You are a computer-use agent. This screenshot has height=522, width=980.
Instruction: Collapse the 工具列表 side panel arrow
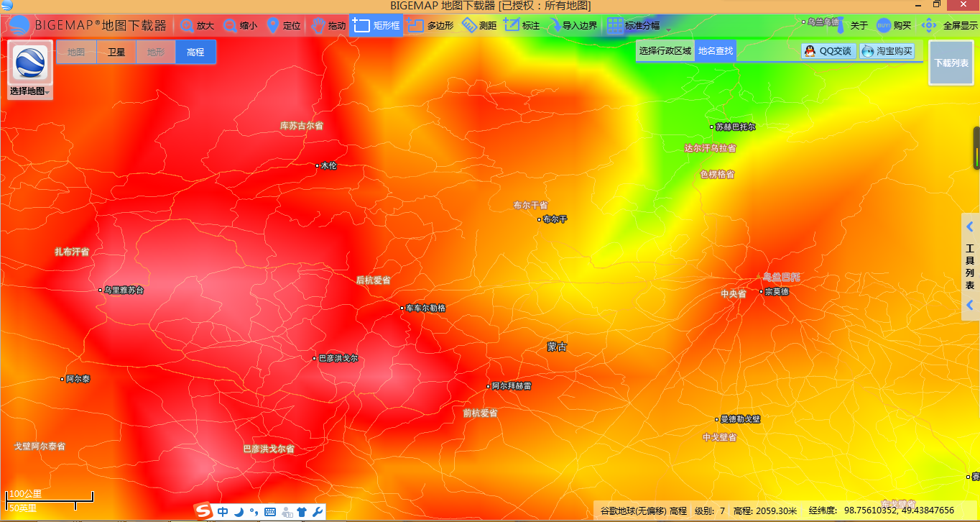[969, 227]
